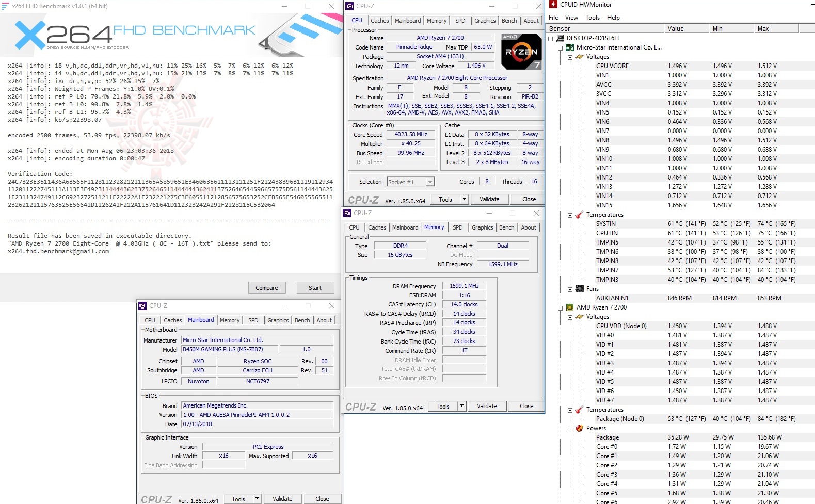Switch to SPD tab in top CPU-Z window
Image resolution: width=815 pixels, height=504 pixels.
click(x=460, y=21)
